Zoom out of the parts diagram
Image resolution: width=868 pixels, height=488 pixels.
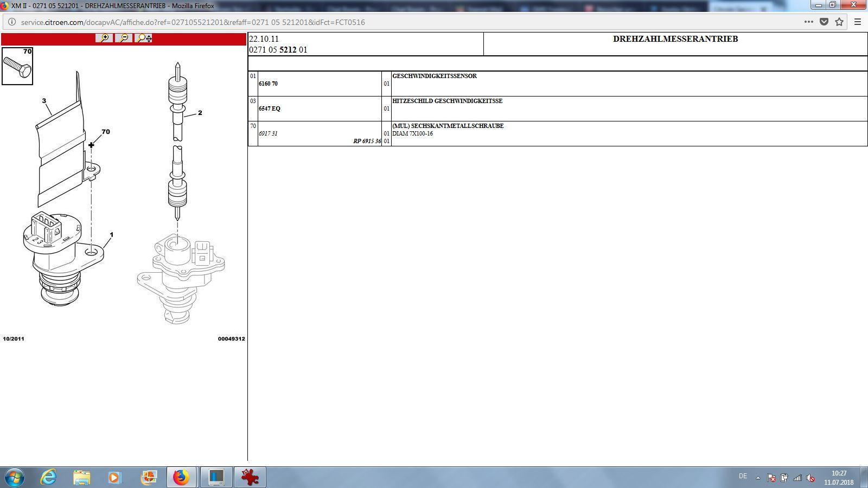[x=124, y=38]
